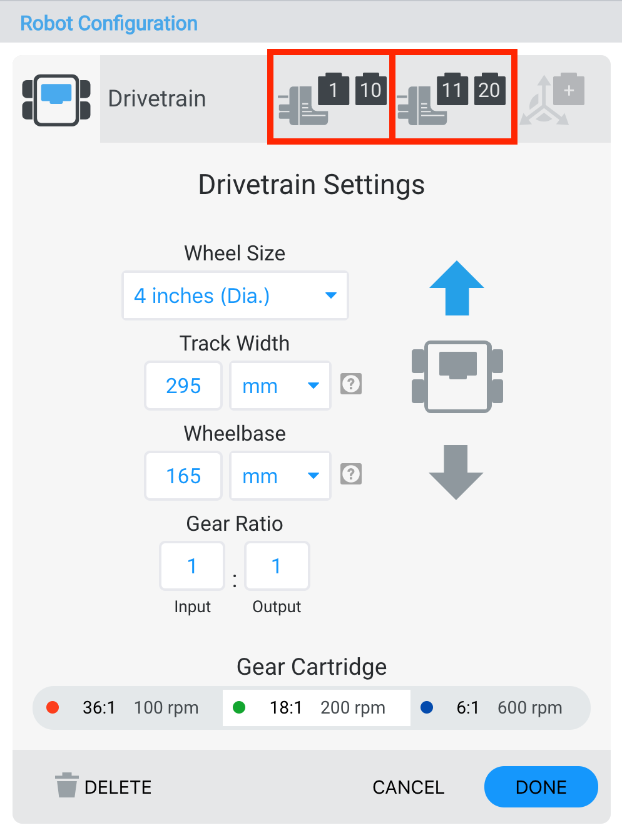Switch to the motors 1-10 ports tab
The width and height of the screenshot is (622, 840).
[x=330, y=97]
